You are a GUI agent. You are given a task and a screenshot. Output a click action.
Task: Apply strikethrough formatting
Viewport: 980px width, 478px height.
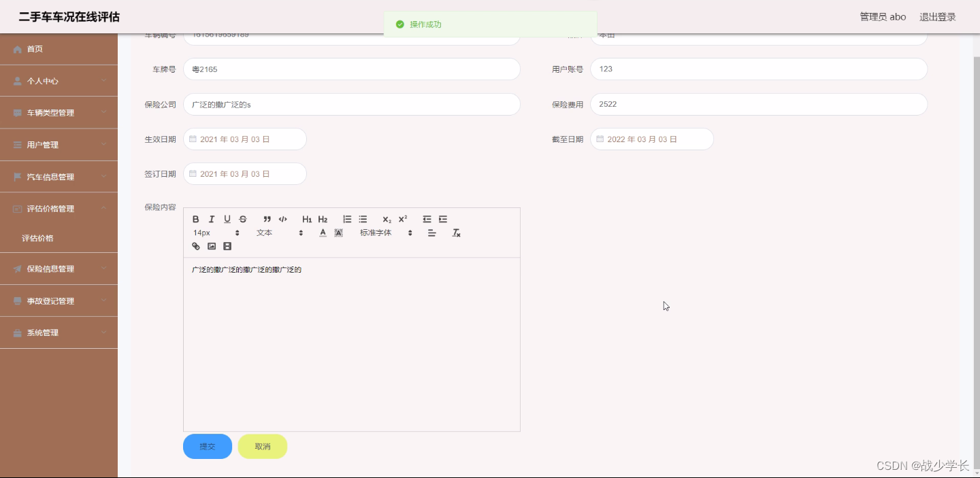pyautogui.click(x=242, y=218)
